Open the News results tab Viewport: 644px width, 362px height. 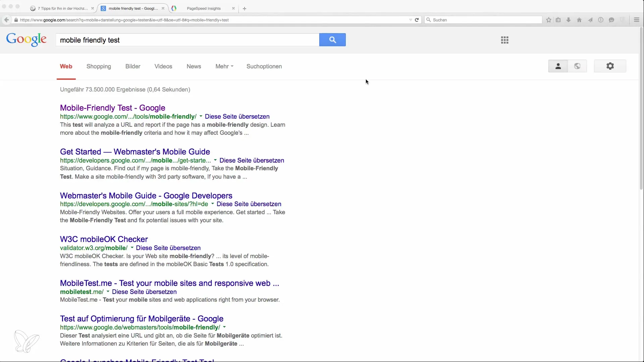[x=194, y=66]
